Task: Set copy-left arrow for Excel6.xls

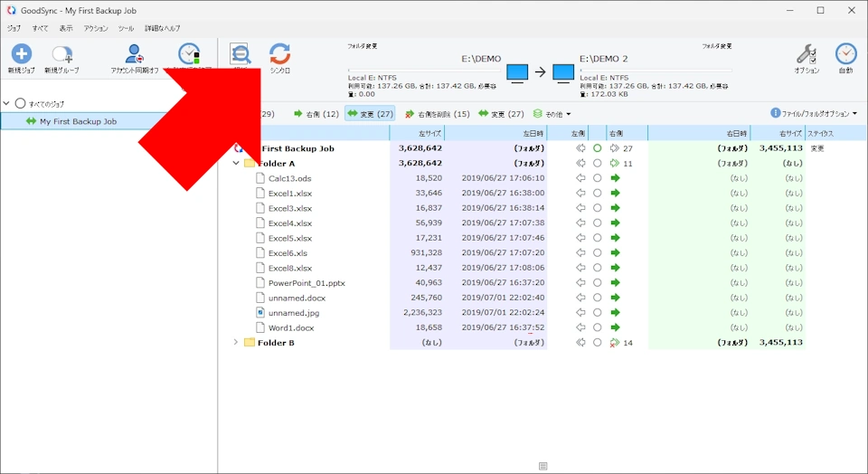Action: (580, 253)
